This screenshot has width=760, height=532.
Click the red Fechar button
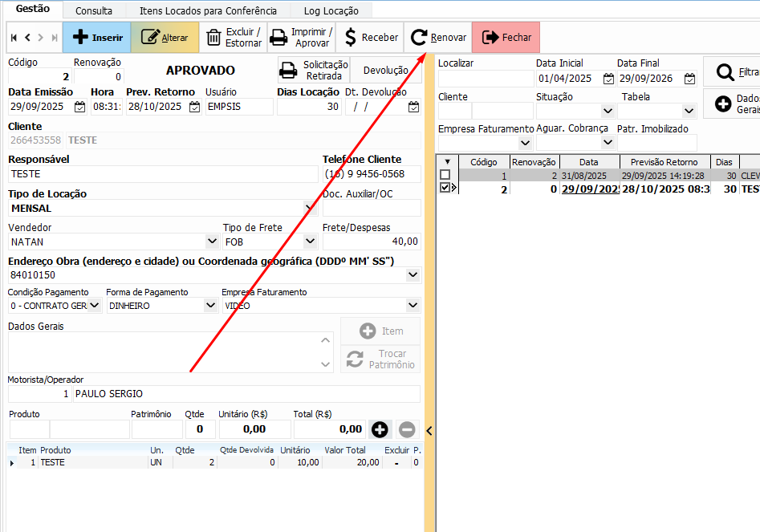coord(506,38)
